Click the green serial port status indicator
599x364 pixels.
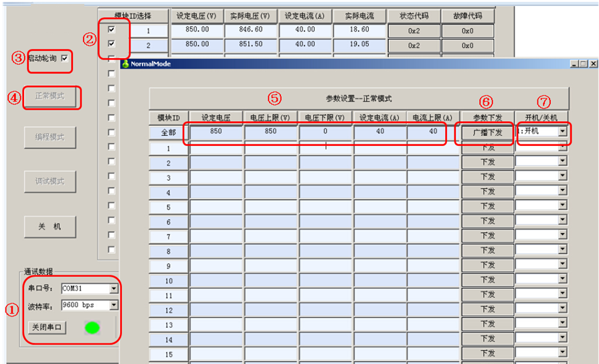[92, 327]
